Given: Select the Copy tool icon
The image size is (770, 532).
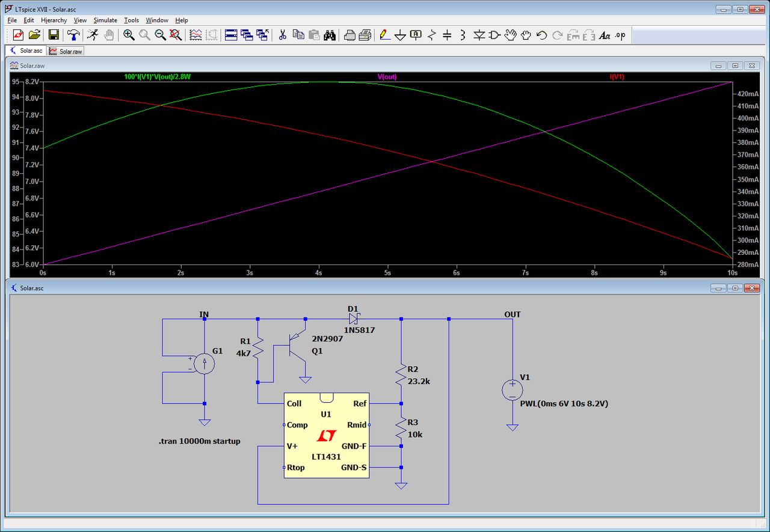Looking at the screenshot, I should coord(298,35).
